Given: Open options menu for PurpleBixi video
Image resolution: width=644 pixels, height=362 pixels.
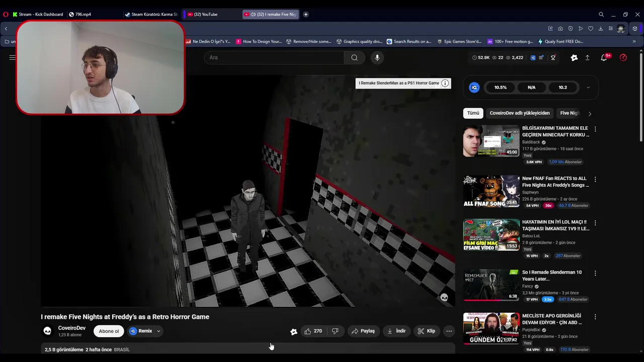Looking at the screenshot, I should click(x=595, y=317).
